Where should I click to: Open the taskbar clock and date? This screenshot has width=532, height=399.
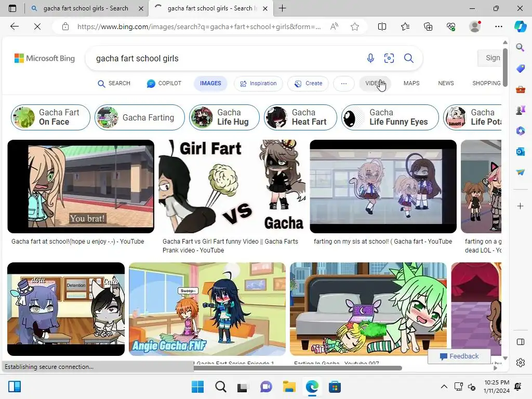(497, 387)
